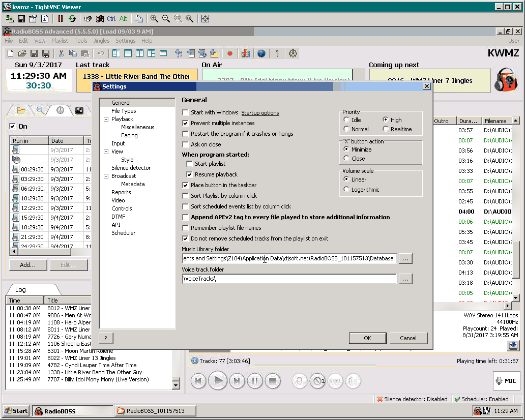The image size is (525, 420).
Task: Click the download arrow icon near playcount info
Action: pos(513,345)
